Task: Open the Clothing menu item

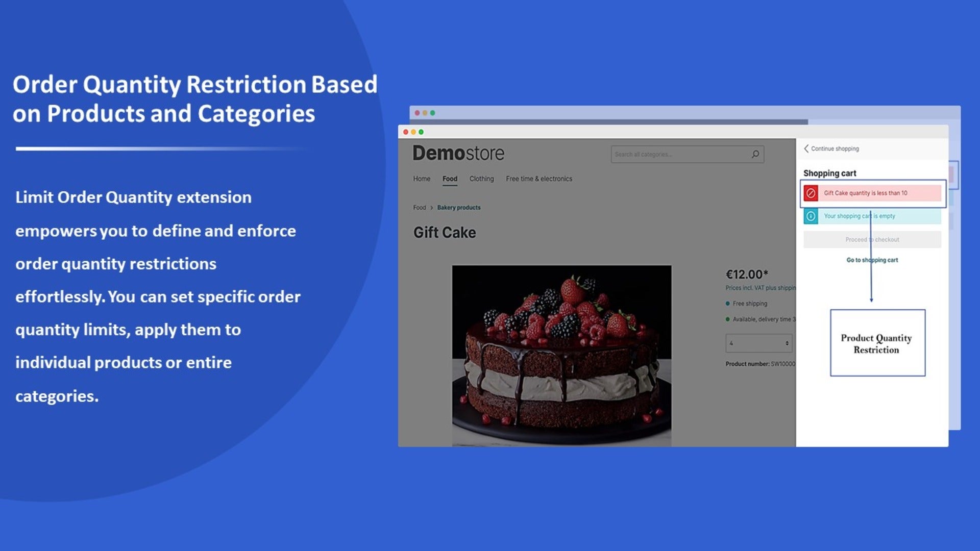Action: [x=481, y=179]
